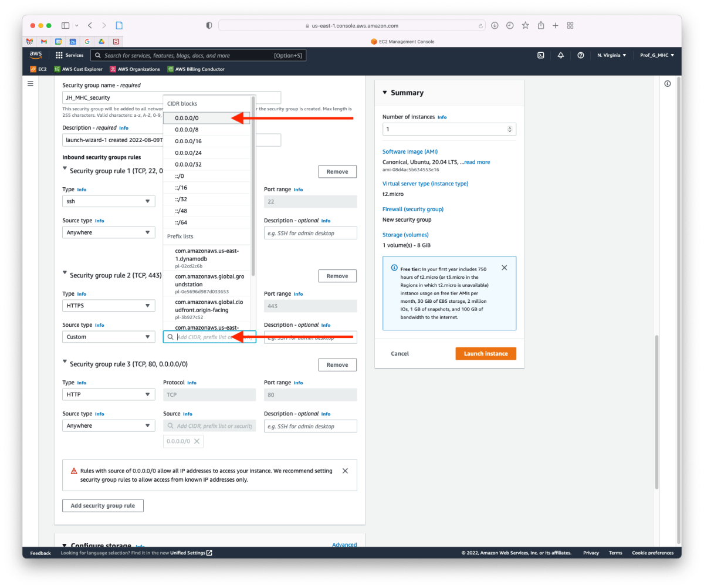Reload the page in address bar
704x588 pixels.
click(x=482, y=26)
